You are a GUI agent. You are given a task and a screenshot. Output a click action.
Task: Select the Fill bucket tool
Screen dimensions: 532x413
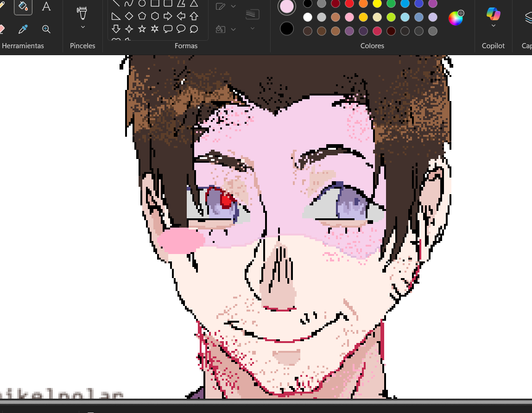[x=23, y=6]
